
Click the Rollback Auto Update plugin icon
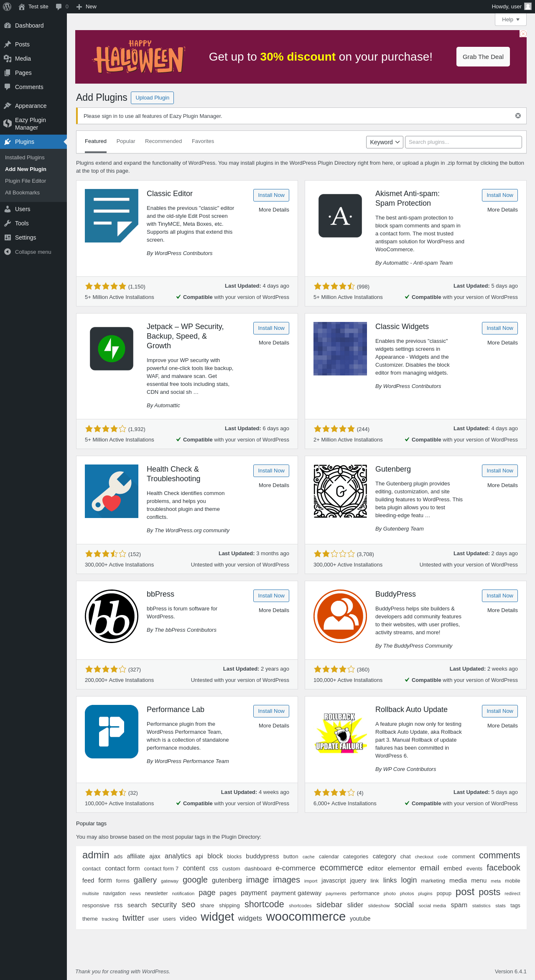click(x=340, y=732)
